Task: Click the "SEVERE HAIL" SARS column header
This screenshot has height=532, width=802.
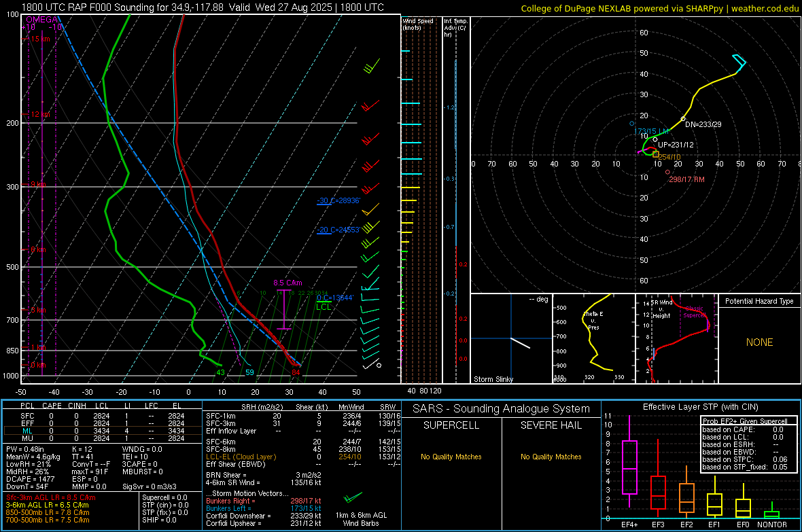Action: [x=551, y=425]
